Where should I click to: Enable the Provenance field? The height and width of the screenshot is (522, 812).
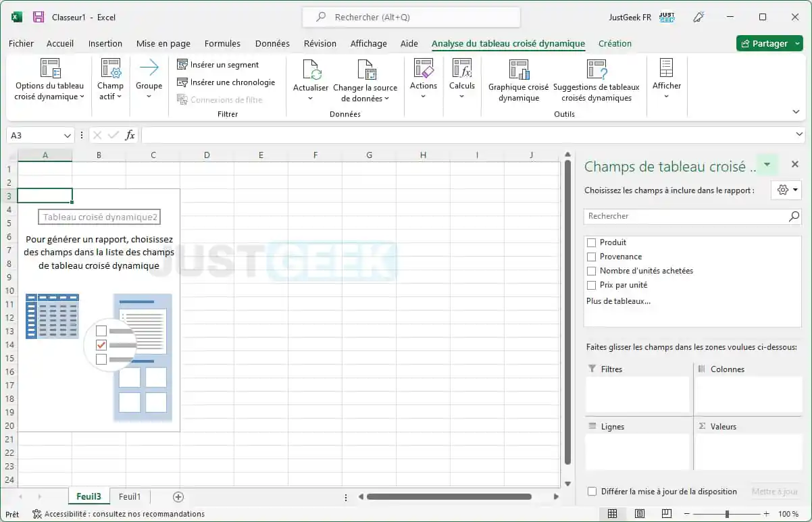coord(591,257)
